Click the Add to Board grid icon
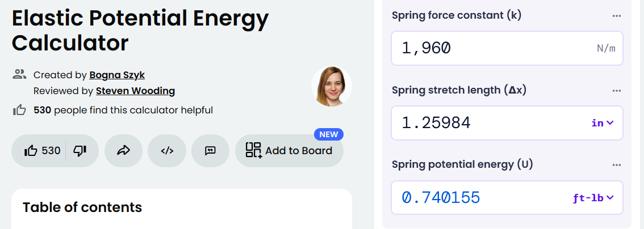The width and height of the screenshot is (644, 229). point(253,150)
